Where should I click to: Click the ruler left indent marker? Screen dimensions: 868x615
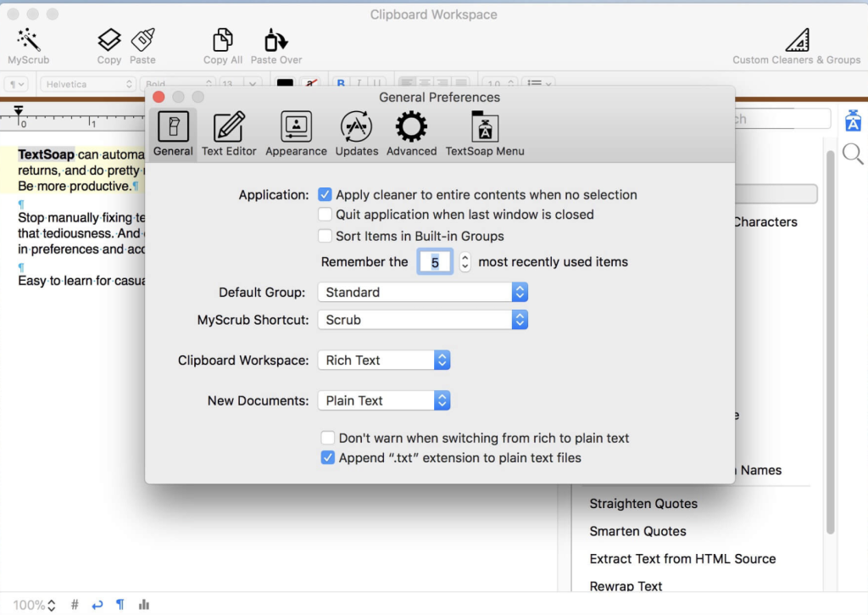[19, 111]
